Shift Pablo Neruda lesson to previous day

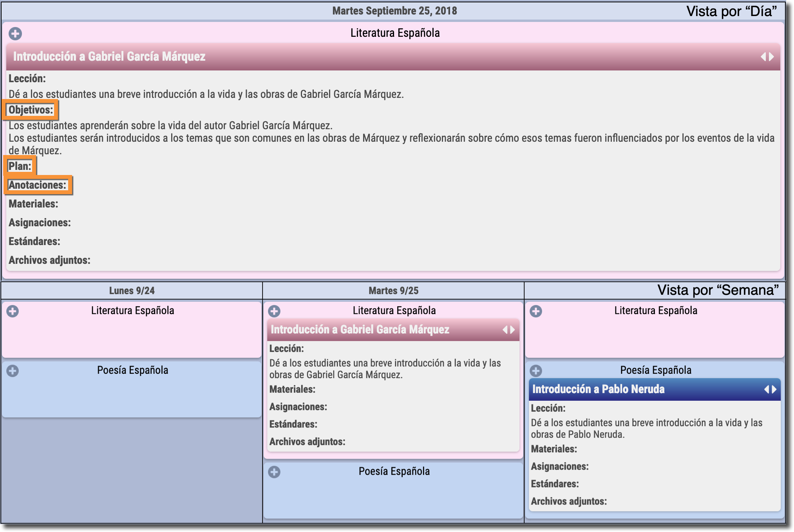click(x=767, y=390)
